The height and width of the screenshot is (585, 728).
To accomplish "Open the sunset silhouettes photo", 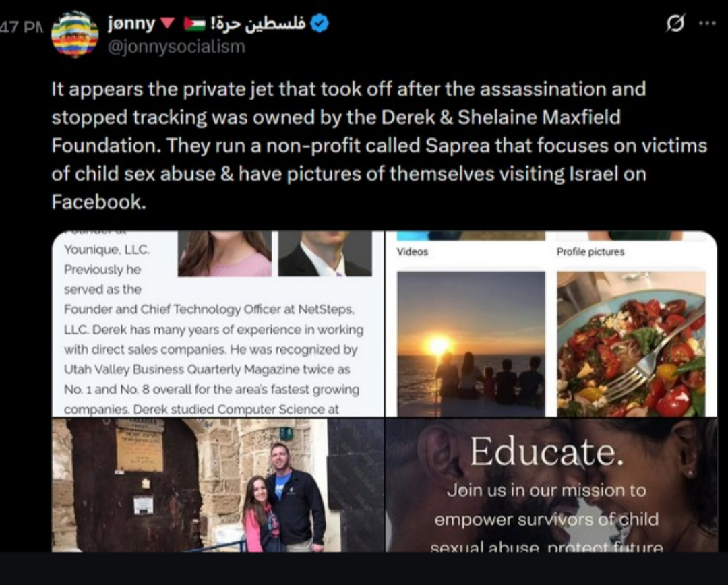I will pyautogui.click(x=471, y=344).
